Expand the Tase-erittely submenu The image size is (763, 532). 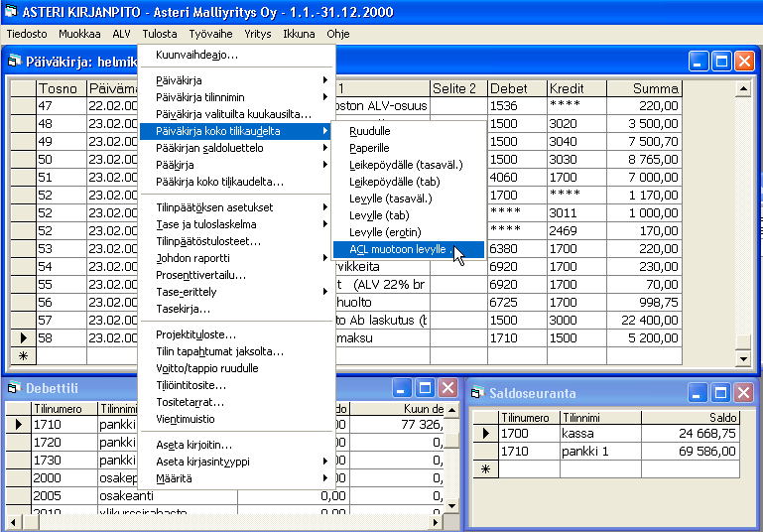point(237,292)
